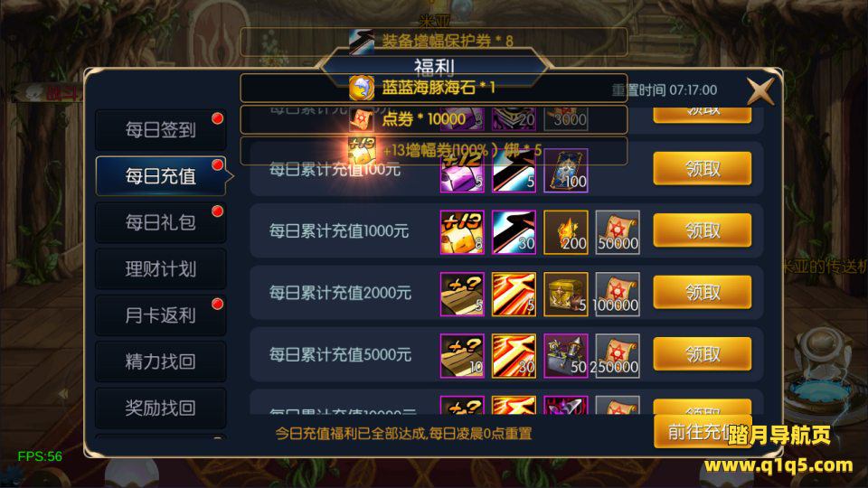The image size is (868, 488).
Task: Claim the 每日累计充值1000元 reward with 领取
Action: coord(702,230)
